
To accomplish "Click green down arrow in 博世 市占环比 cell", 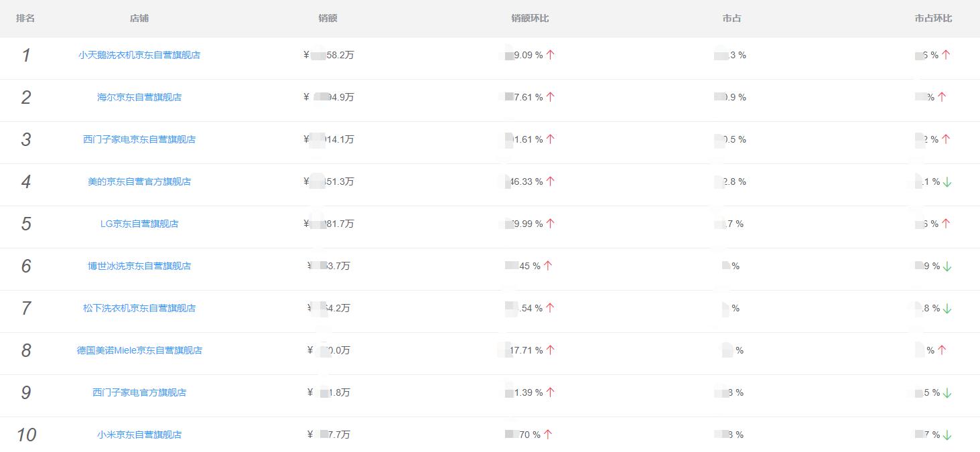I will click(x=947, y=266).
